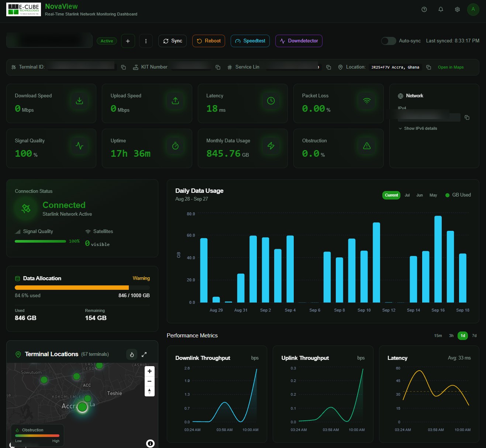
Task: Click the Reboot button
Action: pos(208,41)
